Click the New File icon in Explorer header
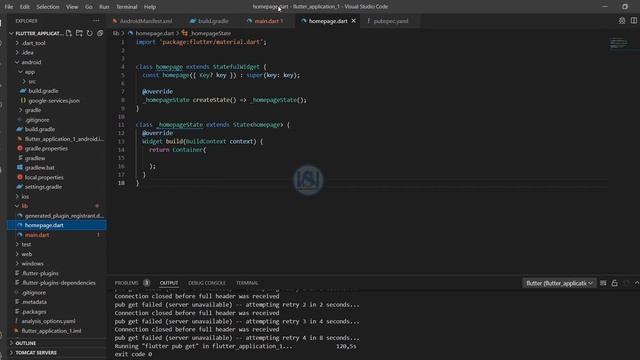The height and width of the screenshot is (360, 640). (69, 33)
